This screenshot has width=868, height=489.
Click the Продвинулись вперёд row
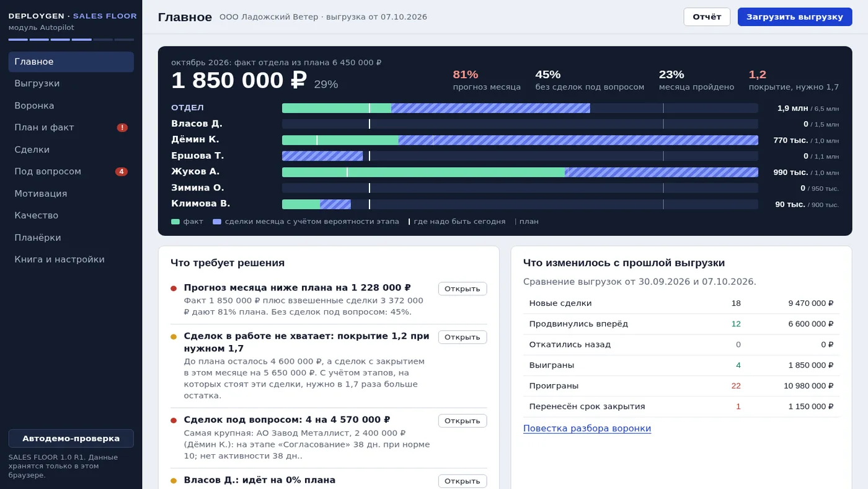click(x=681, y=324)
